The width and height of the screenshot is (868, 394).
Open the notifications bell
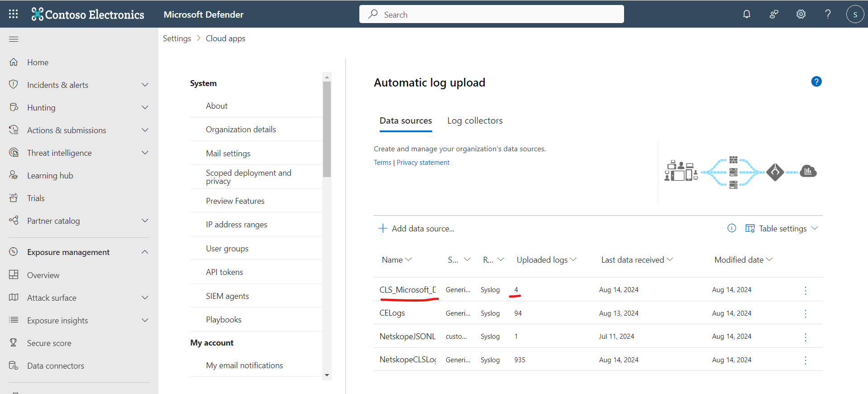747,14
